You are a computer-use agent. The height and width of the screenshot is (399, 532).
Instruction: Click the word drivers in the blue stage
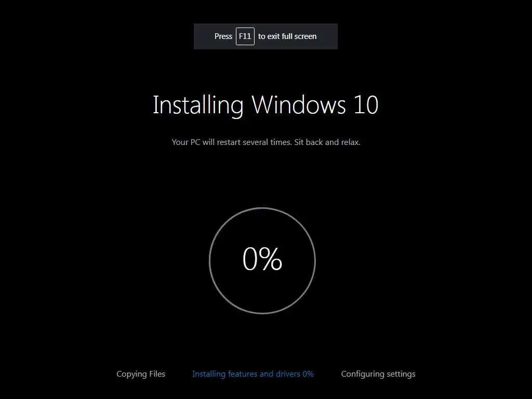288,374
